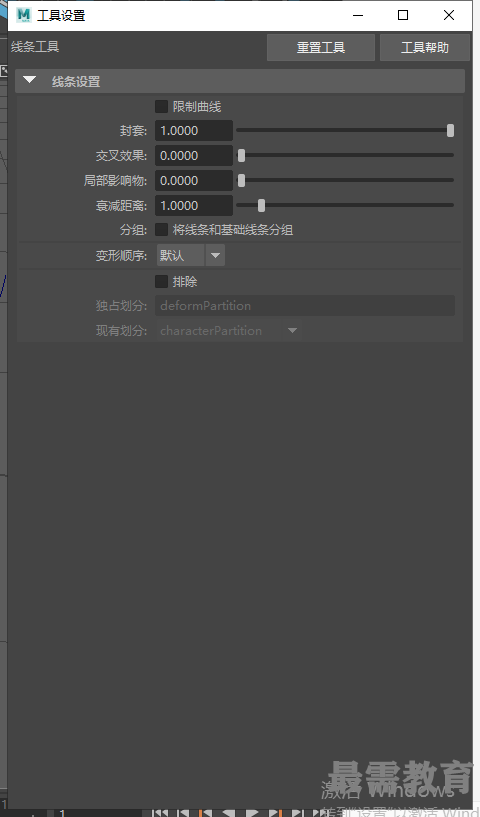Tick 将线条和基础线条分组 checkbox
The width and height of the screenshot is (480, 817).
[x=162, y=229]
